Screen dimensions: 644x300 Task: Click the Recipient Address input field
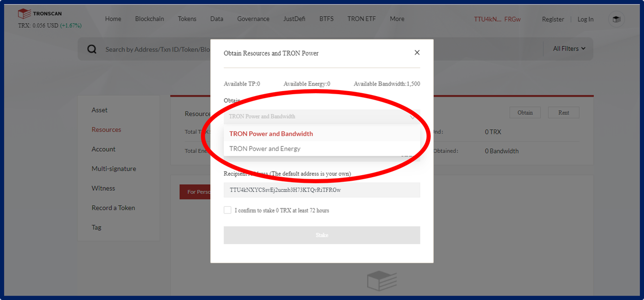(322, 190)
